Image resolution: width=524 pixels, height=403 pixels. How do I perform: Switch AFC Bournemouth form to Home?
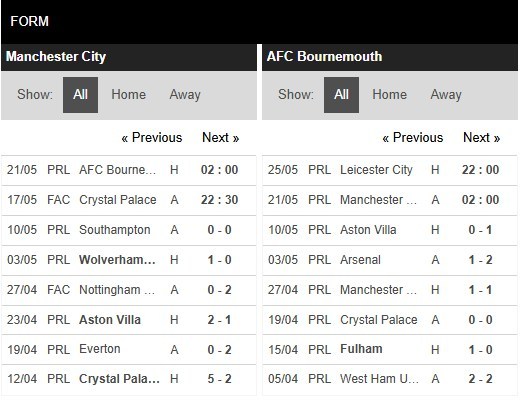[390, 95]
